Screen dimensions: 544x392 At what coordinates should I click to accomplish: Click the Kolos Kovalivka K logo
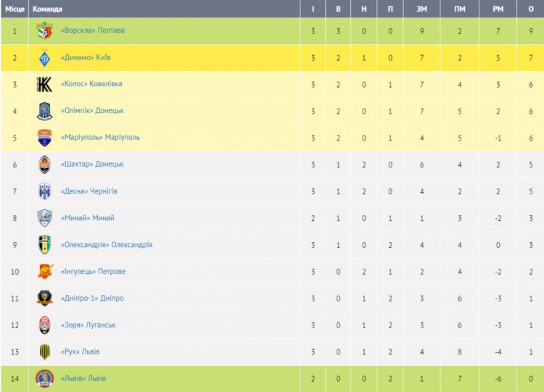click(44, 84)
